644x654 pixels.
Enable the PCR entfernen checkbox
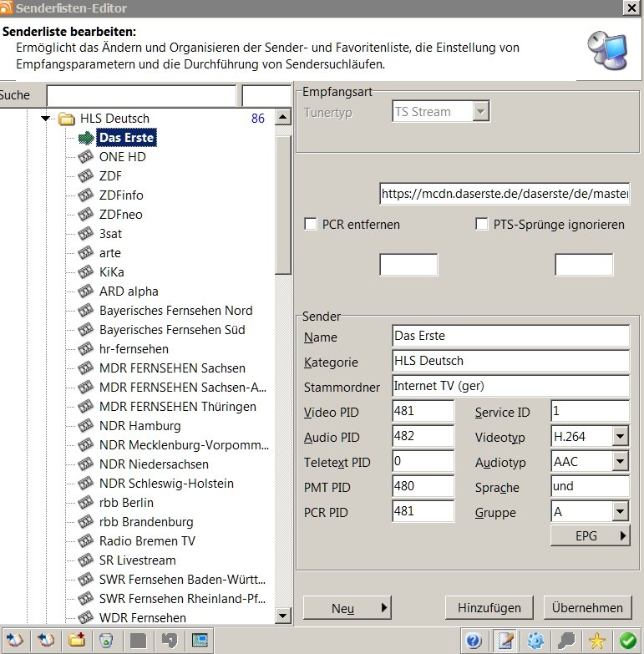pyautogui.click(x=311, y=224)
